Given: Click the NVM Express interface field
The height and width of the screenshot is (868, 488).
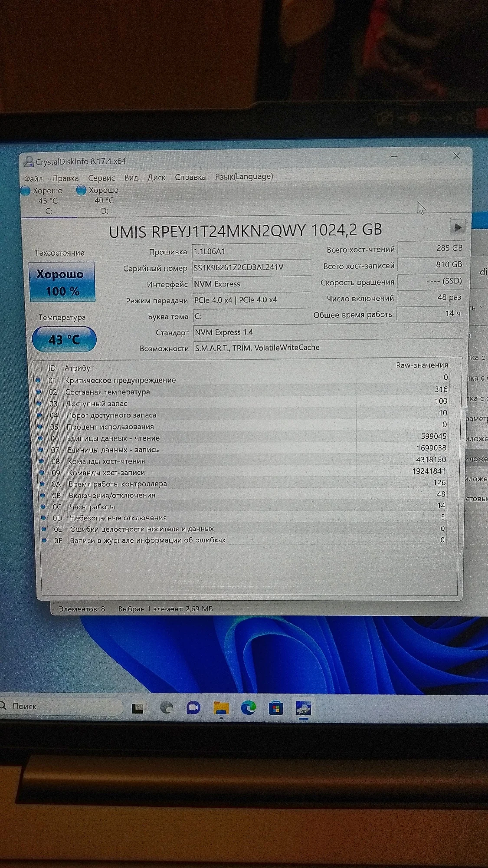Looking at the screenshot, I should pos(252,284).
